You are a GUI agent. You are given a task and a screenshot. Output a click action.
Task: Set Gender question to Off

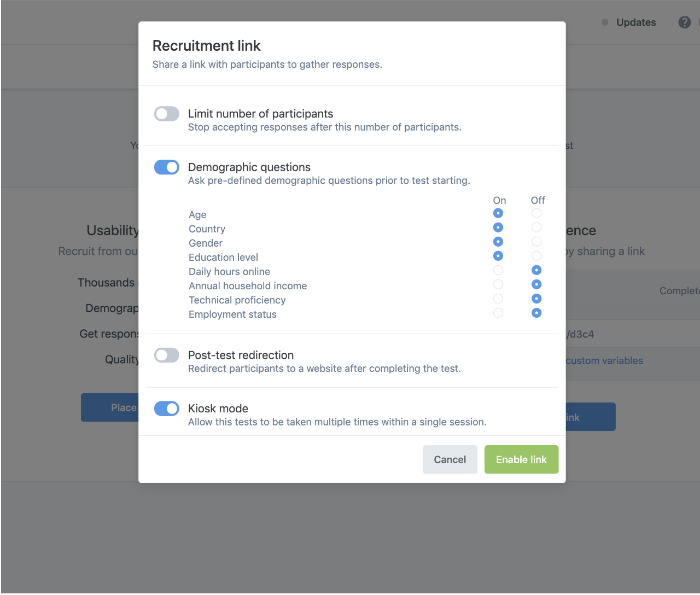tap(536, 242)
